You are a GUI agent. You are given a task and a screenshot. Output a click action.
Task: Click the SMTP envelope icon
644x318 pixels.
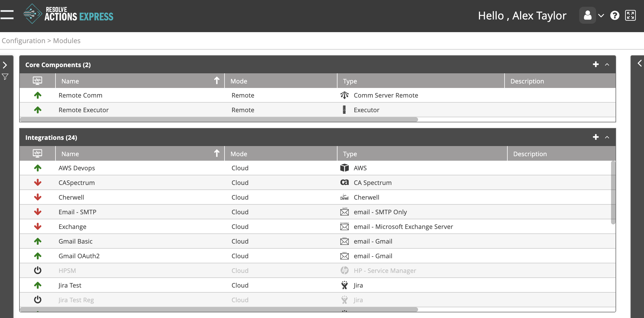[x=345, y=212]
